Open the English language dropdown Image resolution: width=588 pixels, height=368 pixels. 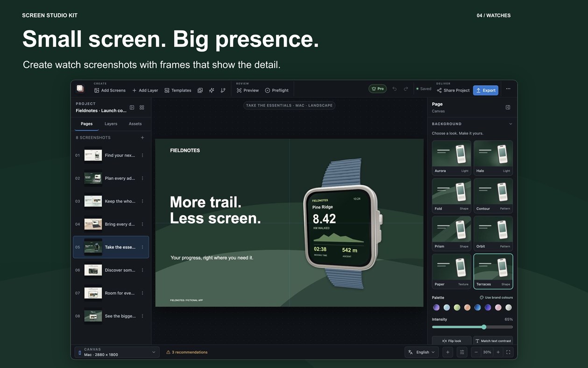[421, 352]
